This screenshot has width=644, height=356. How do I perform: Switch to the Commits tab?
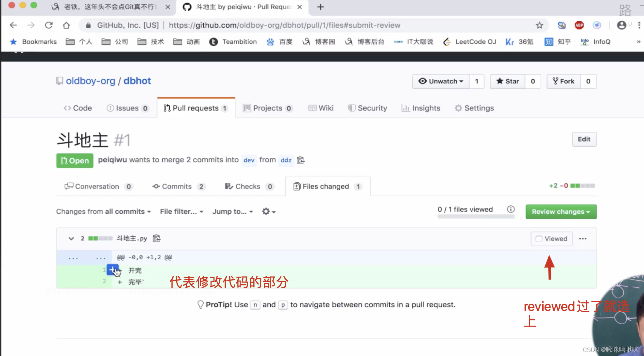pos(179,186)
